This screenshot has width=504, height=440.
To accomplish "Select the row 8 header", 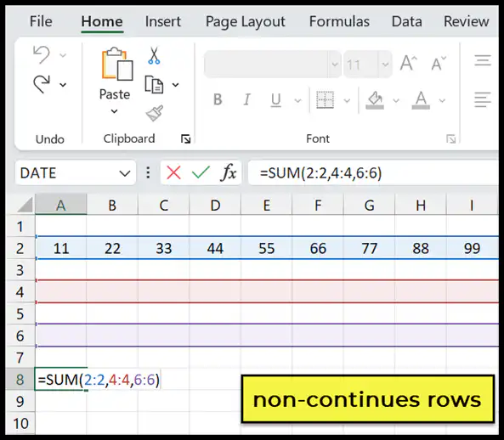I will (x=20, y=380).
